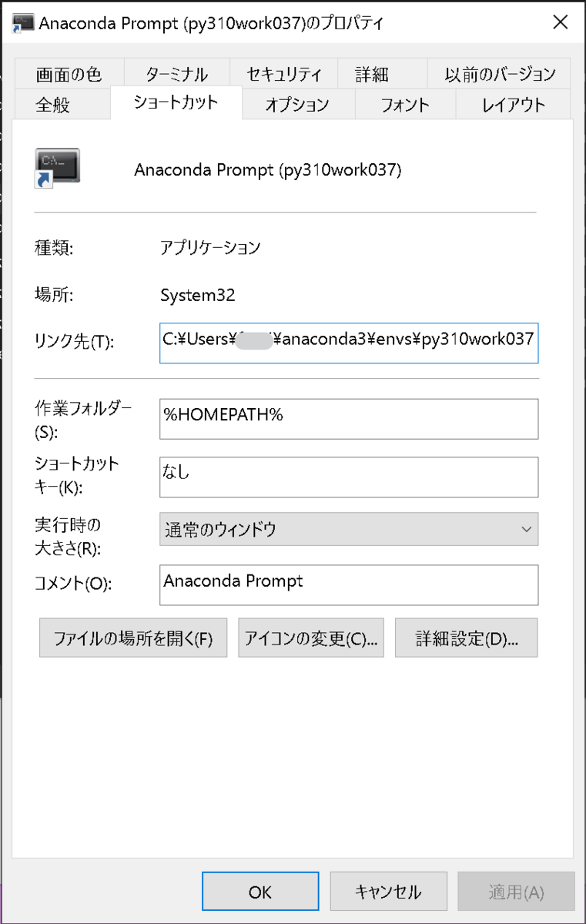Image resolution: width=586 pixels, height=924 pixels.
Task: Click the コメント field with Anaconda Prompt
Action: pos(349,585)
